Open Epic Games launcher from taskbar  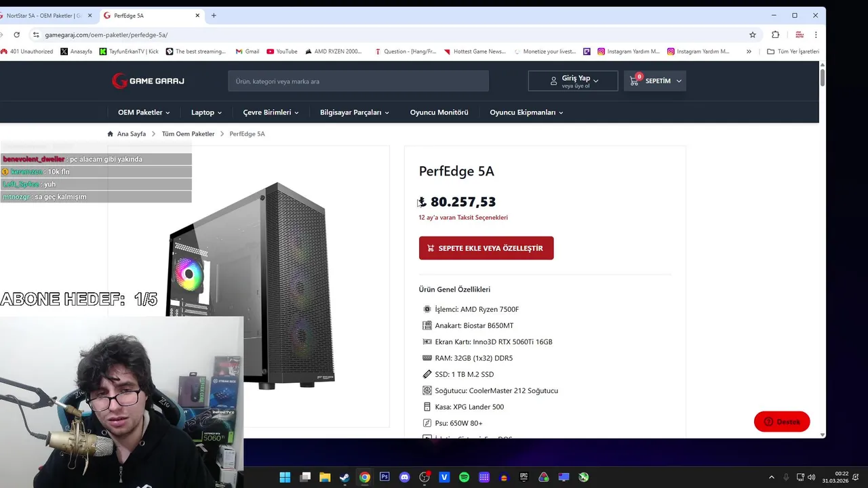(524, 477)
